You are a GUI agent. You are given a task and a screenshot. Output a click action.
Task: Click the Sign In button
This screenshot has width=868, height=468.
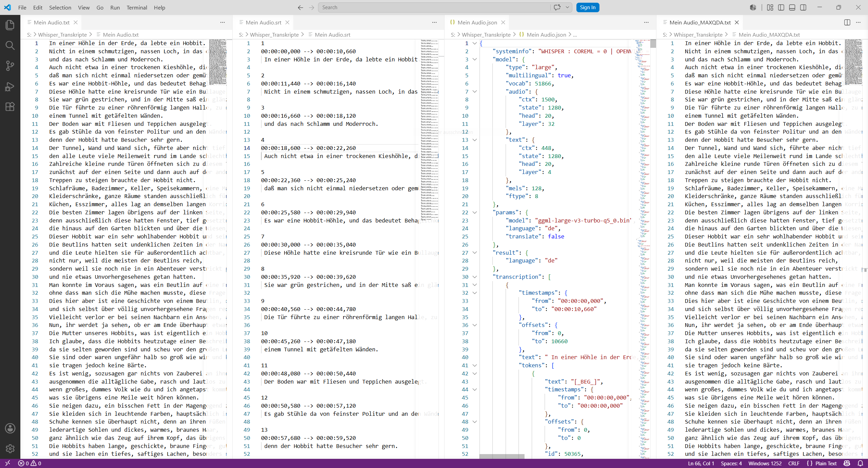click(588, 7)
